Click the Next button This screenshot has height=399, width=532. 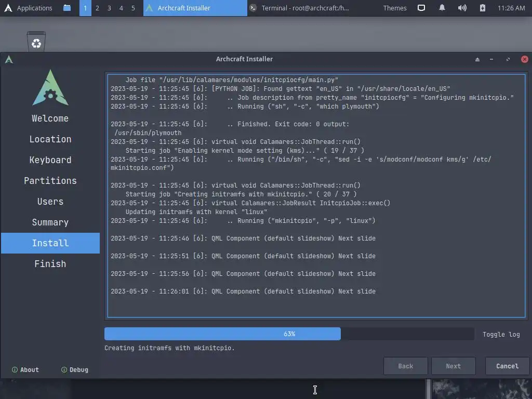click(453, 366)
